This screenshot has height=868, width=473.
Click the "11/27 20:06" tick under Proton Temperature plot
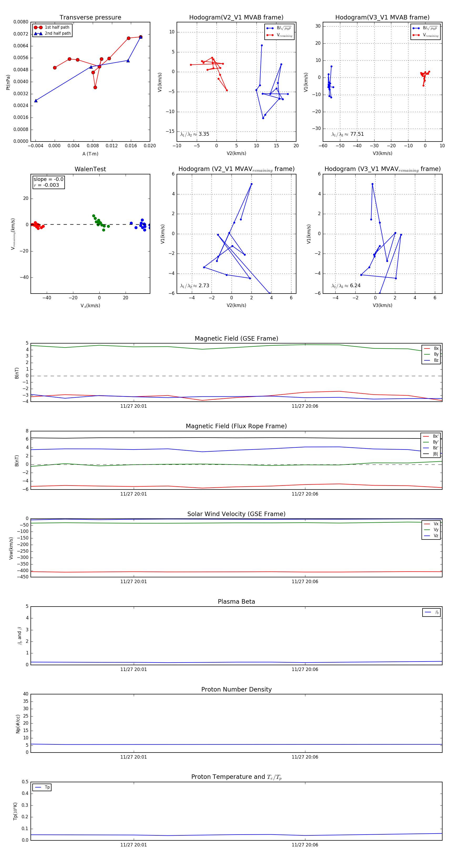coord(305,845)
